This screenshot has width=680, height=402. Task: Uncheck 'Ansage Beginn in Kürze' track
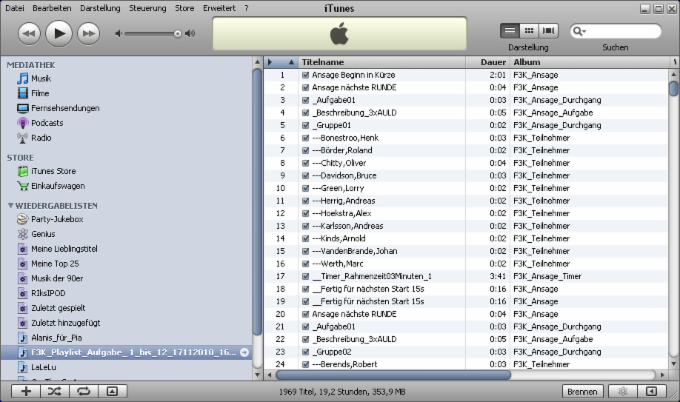(305, 75)
